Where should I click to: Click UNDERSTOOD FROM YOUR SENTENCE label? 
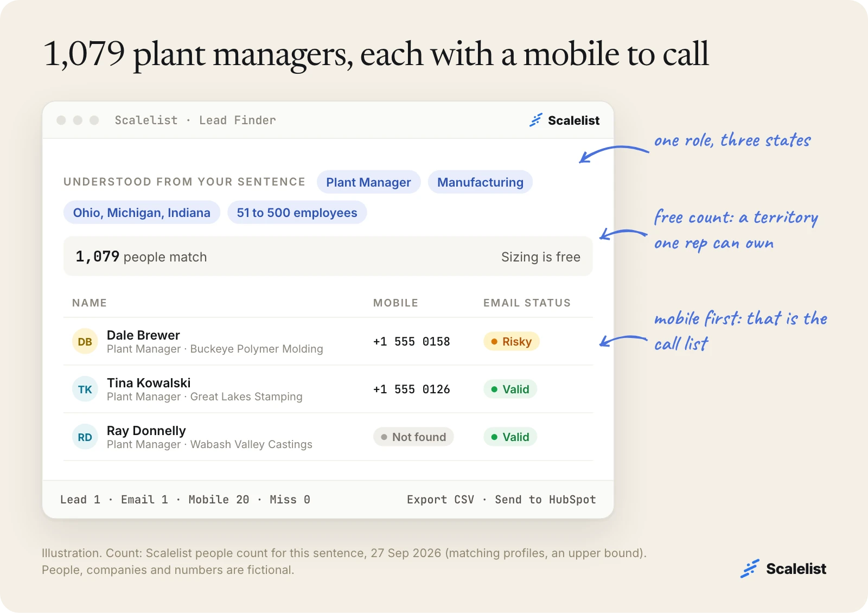184,182
